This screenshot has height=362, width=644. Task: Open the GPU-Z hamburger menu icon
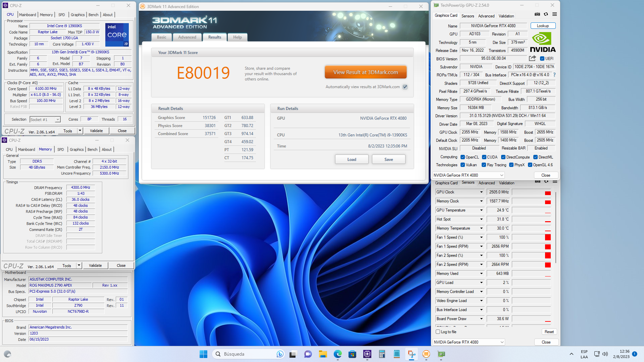pos(554,14)
